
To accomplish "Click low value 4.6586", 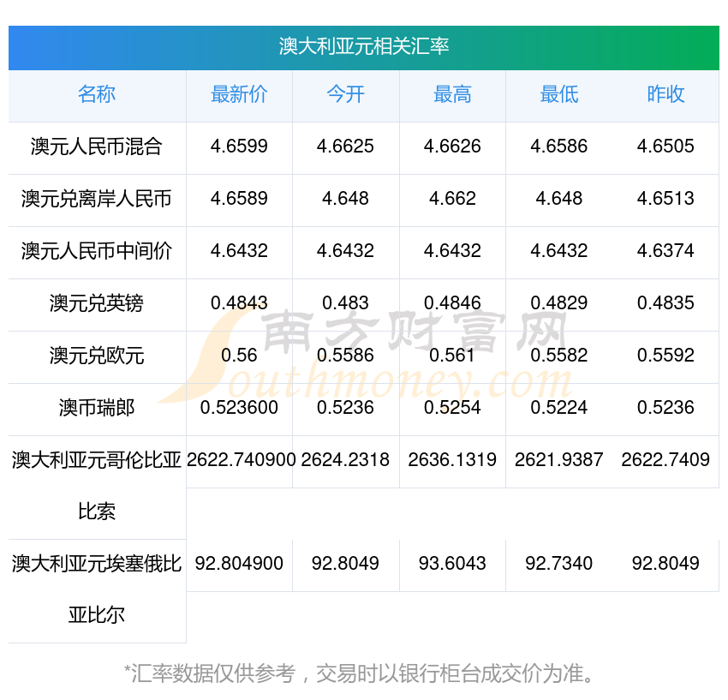I will click(559, 147).
